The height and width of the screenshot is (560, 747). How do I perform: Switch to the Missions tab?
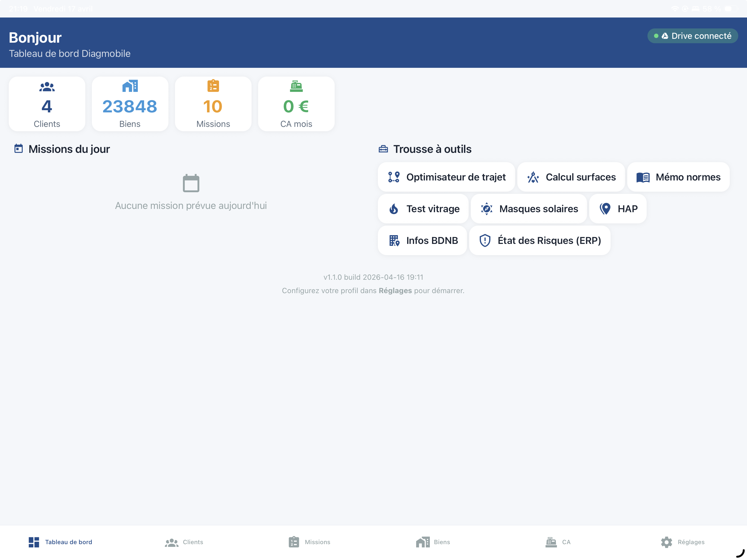(x=308, y=542)
